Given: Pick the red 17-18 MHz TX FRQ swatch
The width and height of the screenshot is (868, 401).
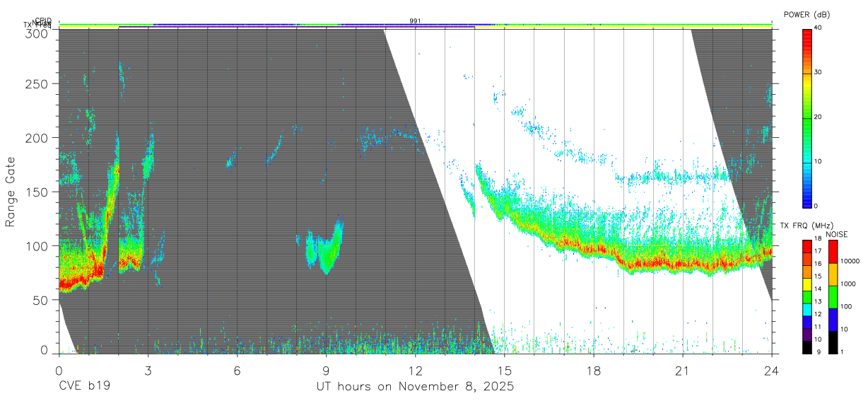Looking at the screenshot, I should (807, 245).
